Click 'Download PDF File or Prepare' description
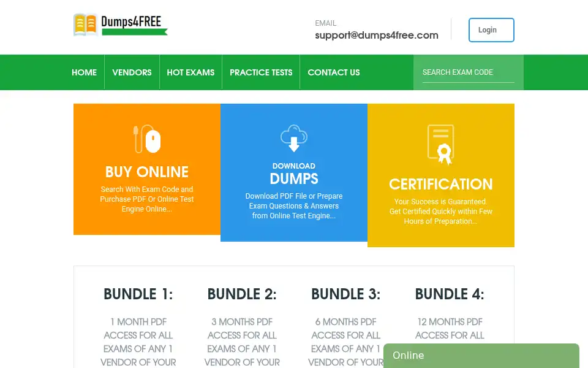The image size is (588, 368). 294,206
